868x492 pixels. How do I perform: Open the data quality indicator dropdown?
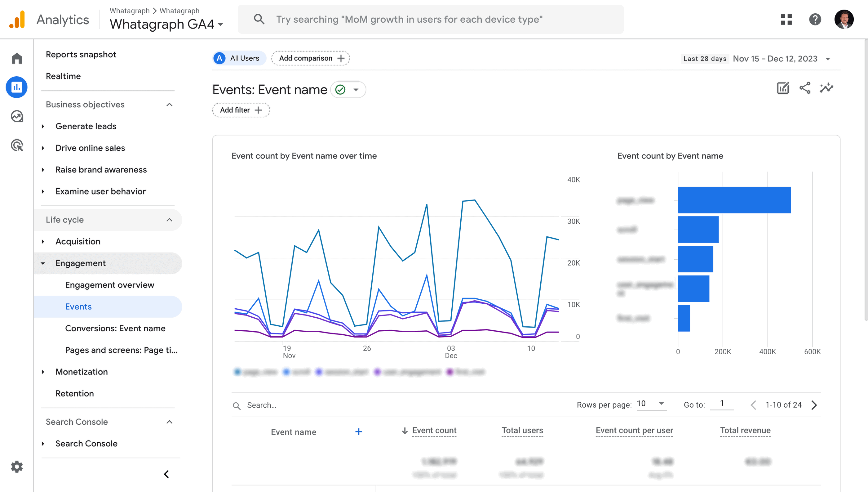[x=348, y=90]
